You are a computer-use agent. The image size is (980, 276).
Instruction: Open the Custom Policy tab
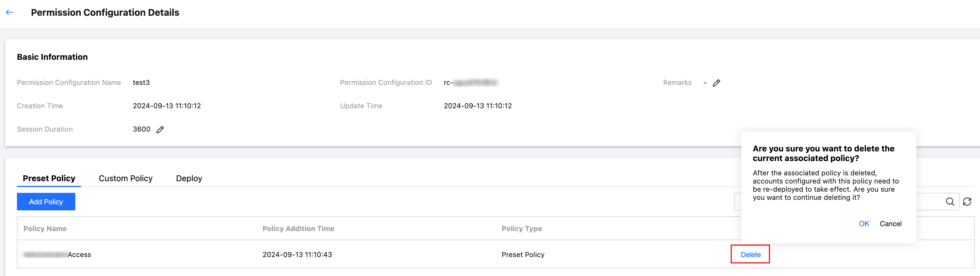pyautogui.click(x=126, y=178)
